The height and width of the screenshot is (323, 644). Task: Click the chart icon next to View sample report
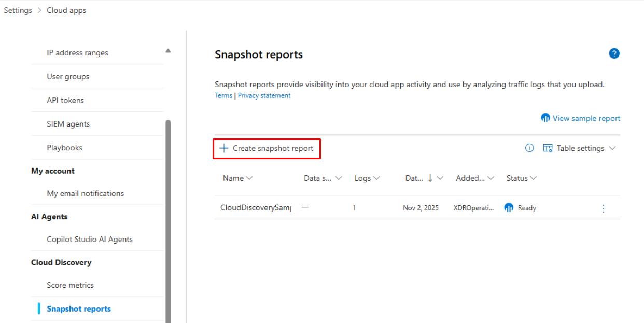(545, 118)
